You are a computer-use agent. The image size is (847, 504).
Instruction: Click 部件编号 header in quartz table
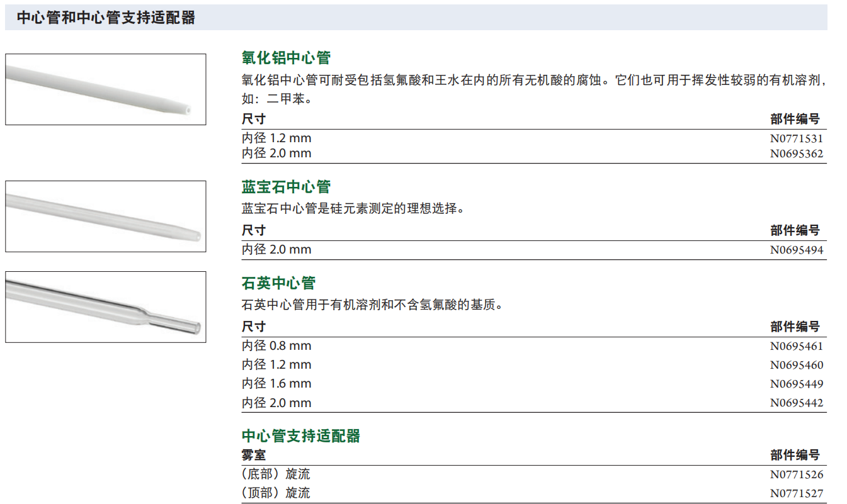pyautogui.click(x=795, y=327)
